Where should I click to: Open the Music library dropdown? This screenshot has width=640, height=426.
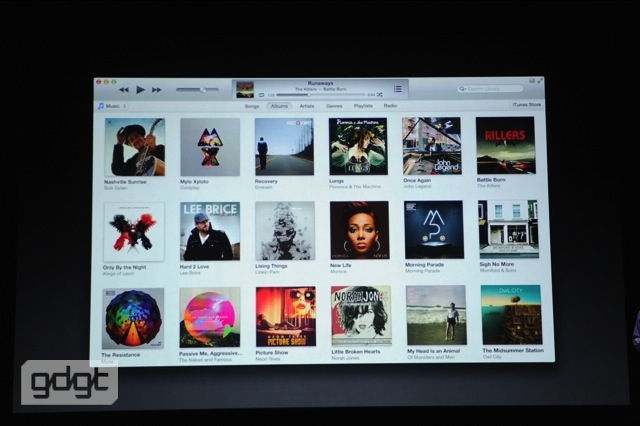(x=113, y=106)
